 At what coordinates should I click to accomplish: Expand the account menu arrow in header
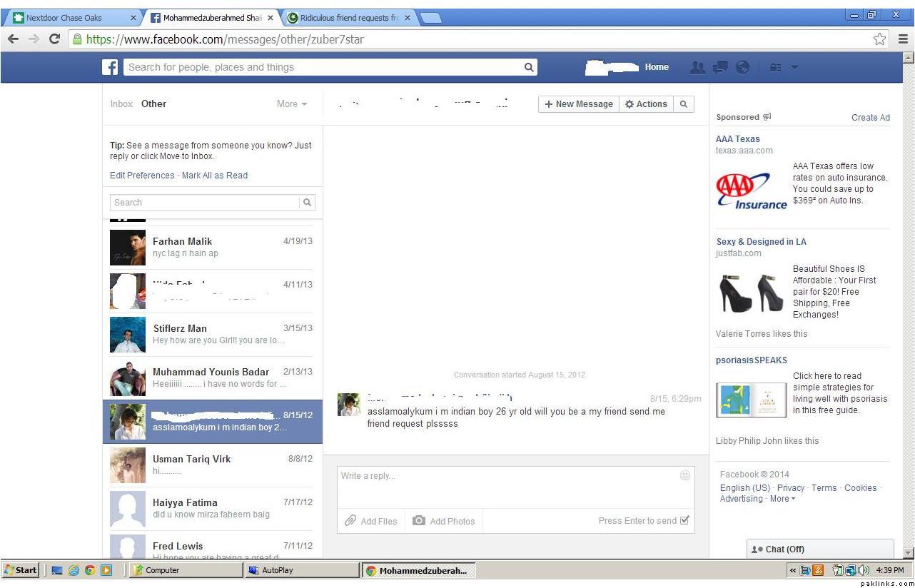(794, 67)
